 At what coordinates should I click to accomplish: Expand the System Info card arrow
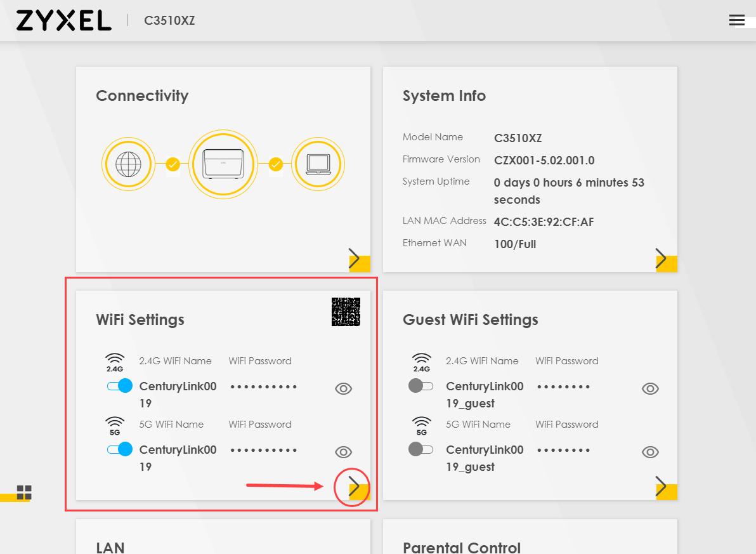(662, 259)
